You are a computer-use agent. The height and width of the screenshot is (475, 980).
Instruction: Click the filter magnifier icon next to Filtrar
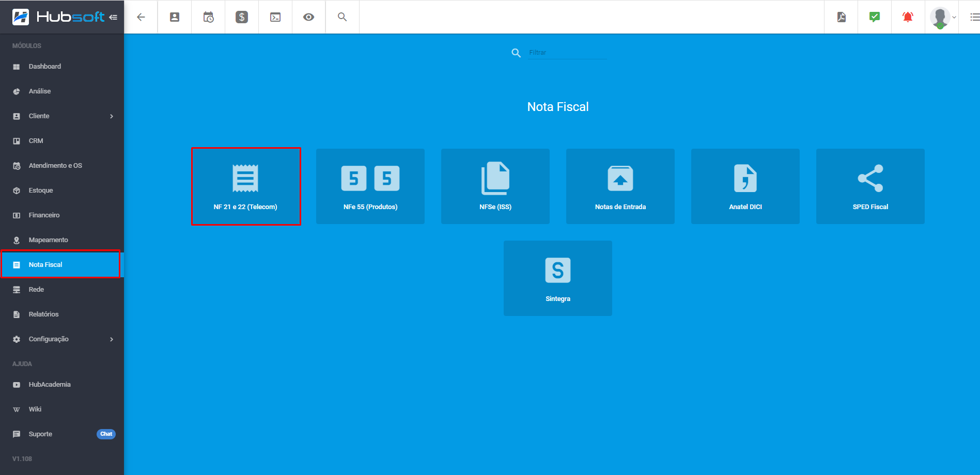click(x=516, y=53)
